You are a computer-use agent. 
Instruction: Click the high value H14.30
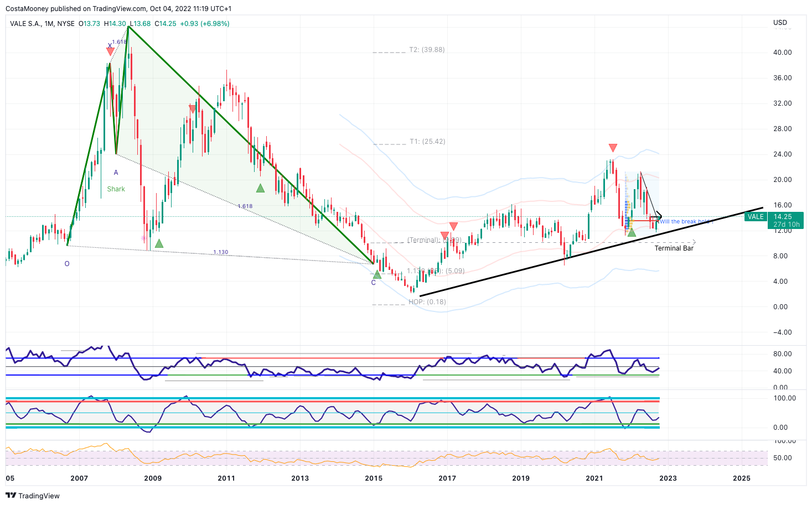coord(115,24)
